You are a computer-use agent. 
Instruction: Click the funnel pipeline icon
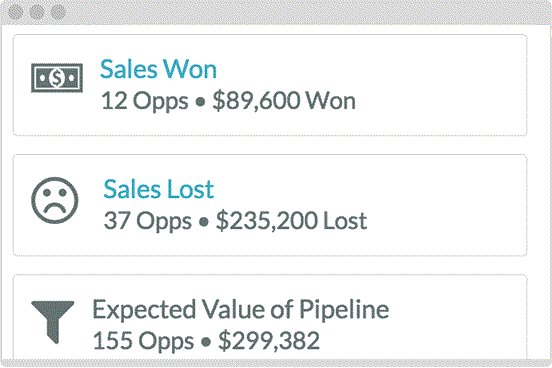[x=53, y=322]
